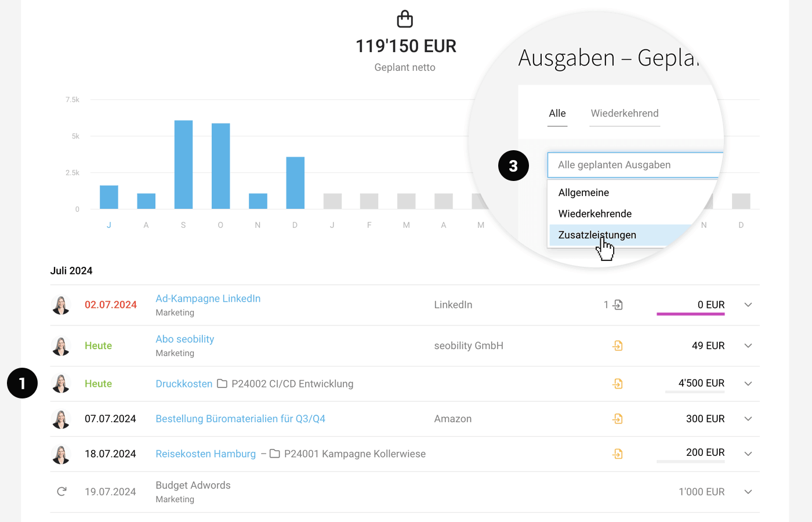Expand the Druckkosten row chevron

[748, 383]
